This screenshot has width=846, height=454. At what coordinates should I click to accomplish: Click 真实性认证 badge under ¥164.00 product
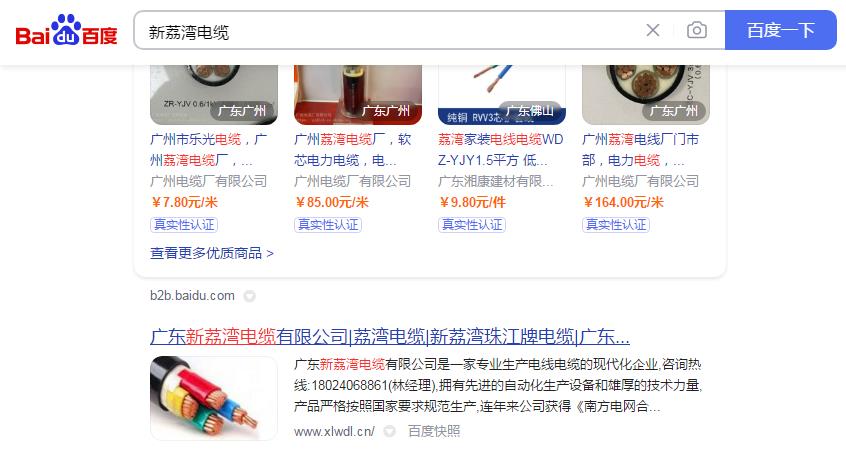(616, 225)
